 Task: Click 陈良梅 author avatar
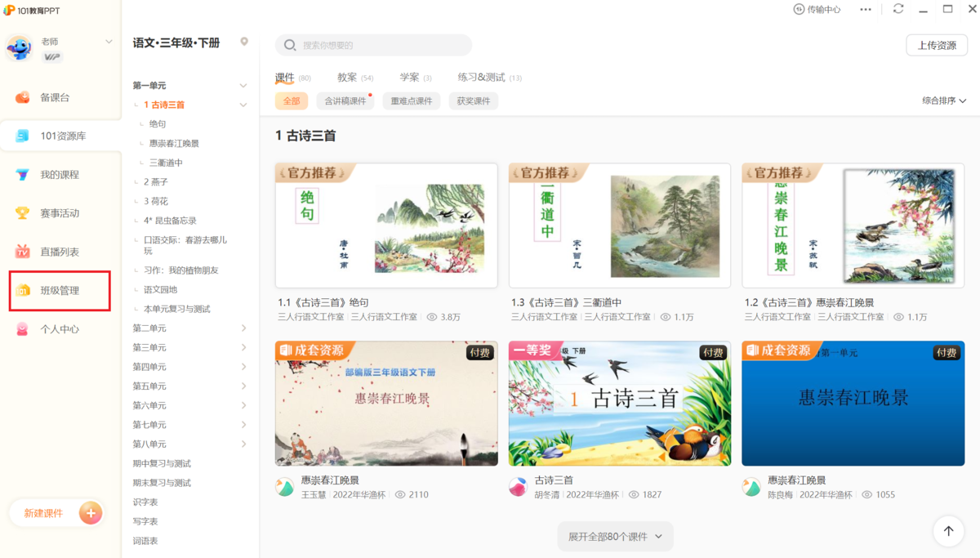pos(751,488)
